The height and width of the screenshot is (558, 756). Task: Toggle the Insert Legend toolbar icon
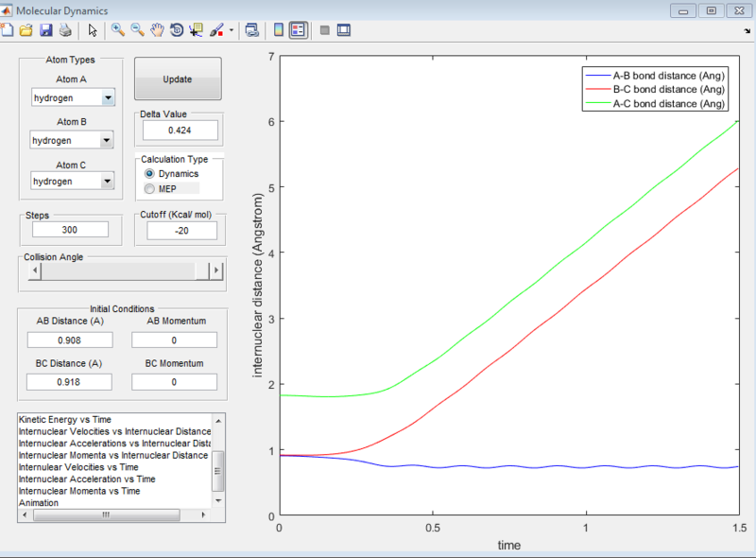(298, 30)
